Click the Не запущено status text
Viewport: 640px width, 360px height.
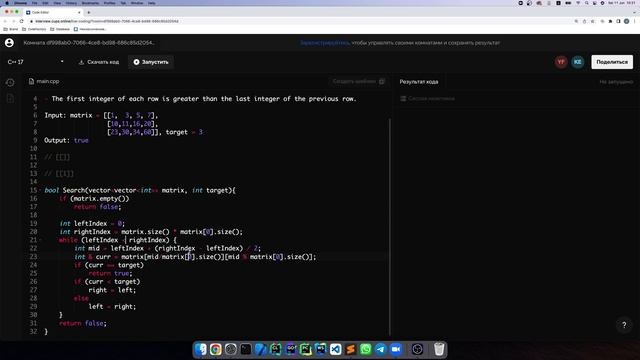616,82
